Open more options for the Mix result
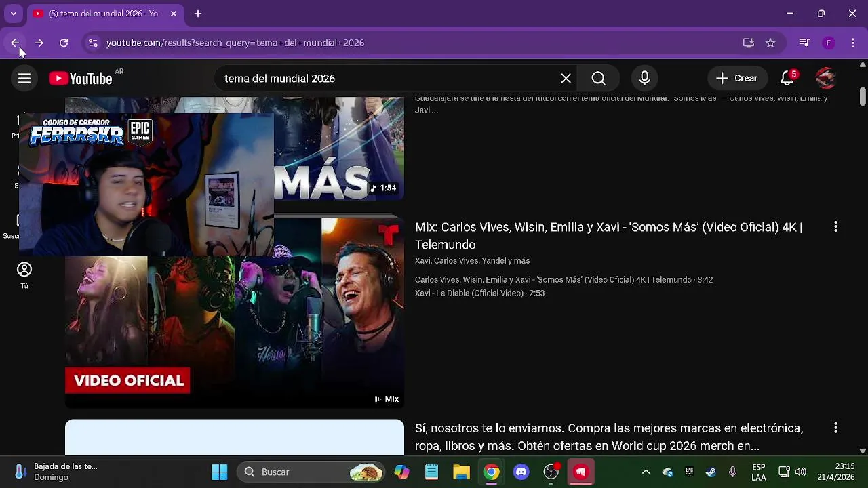This screenshot has width=868, height=488. coord(835,227)
